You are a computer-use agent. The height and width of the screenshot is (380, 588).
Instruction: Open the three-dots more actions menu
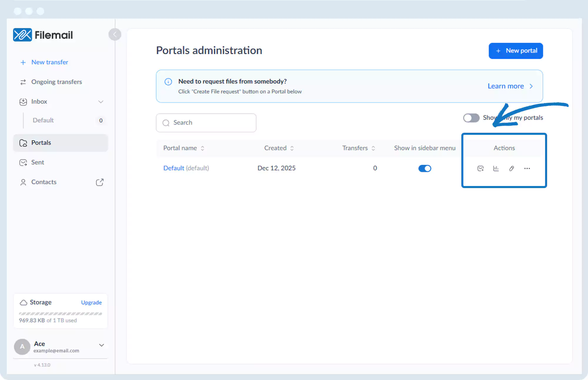click(527, 168)
